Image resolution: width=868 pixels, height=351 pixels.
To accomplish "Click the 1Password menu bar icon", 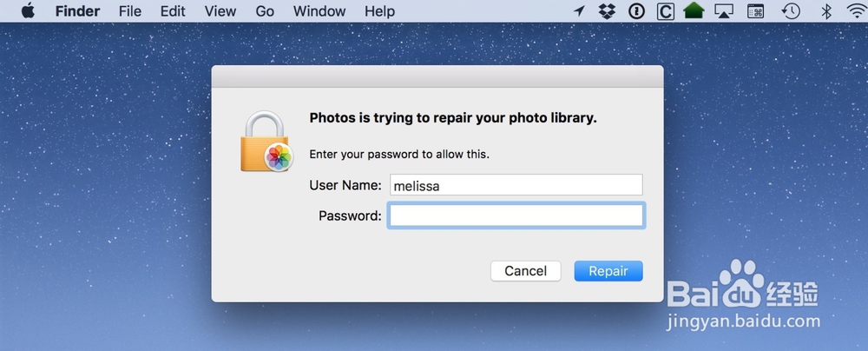I will [x=635, y=11].
